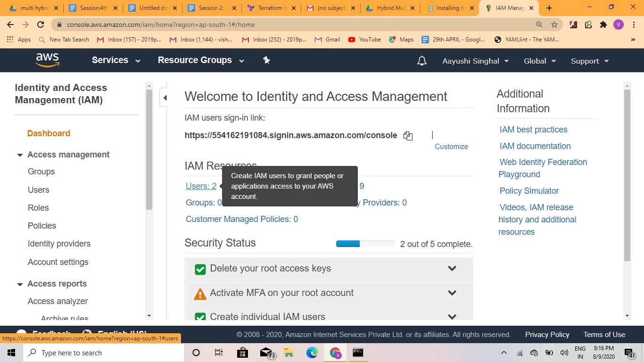Launch Microsoft Store from taskbar
The height and width of the screenshot is (362, 644).
point(242,353)
